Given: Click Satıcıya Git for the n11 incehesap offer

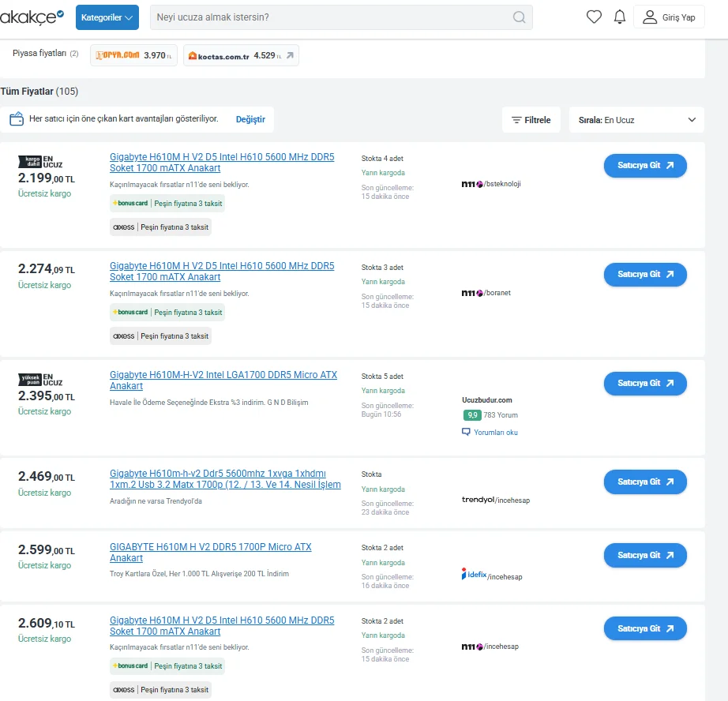Looking at the screenshot, I should 645,628.
